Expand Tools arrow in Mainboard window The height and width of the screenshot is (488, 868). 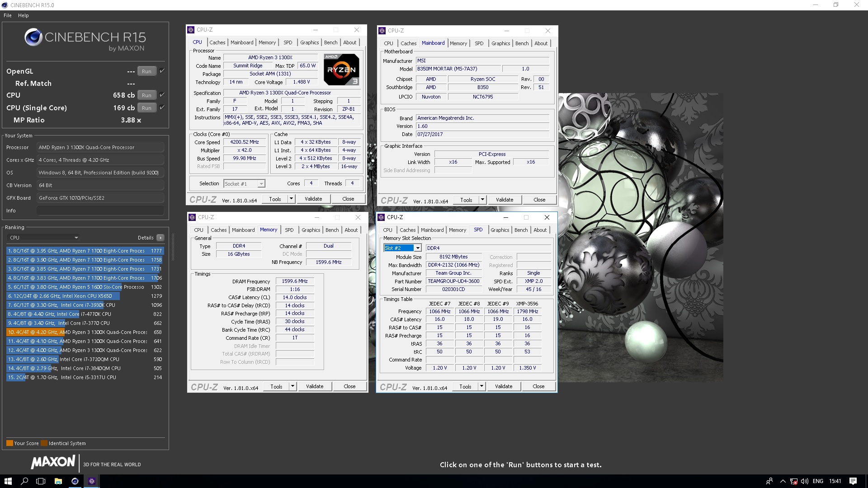[x=482, y=200]
